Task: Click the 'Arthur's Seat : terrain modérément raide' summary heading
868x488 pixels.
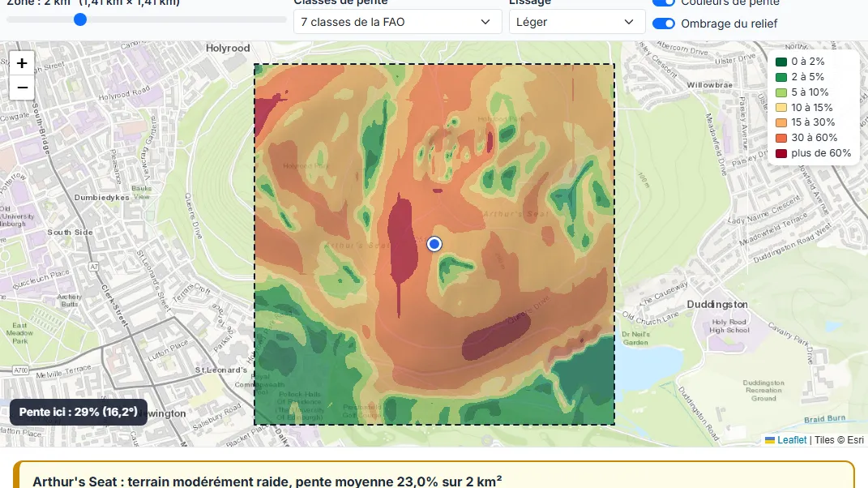Action: [x=267, y=481]
